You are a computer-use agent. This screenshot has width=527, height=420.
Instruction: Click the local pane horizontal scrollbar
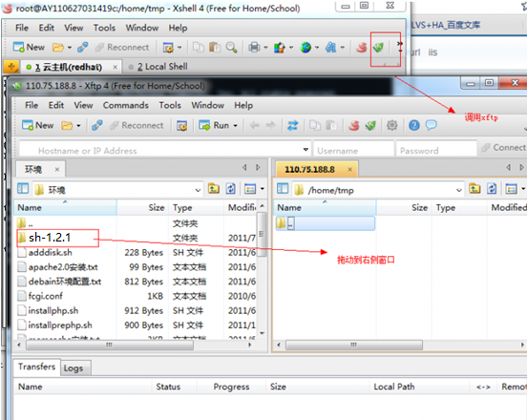pos(110,345)
